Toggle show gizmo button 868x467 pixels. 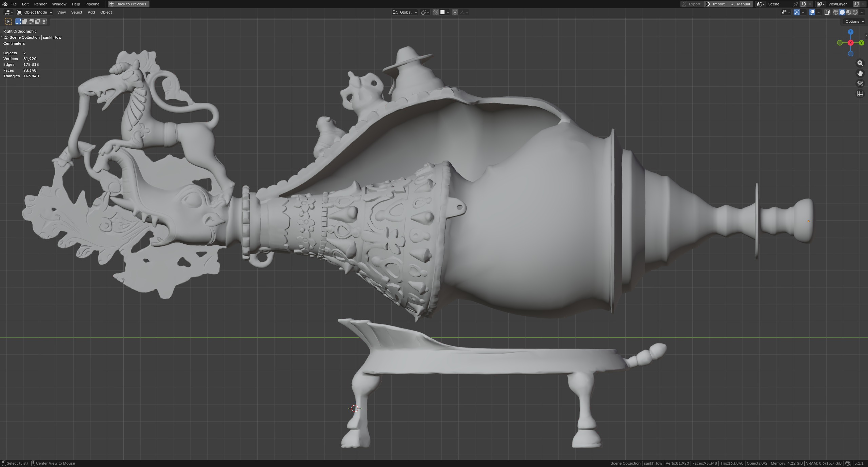tap(797, 12)
